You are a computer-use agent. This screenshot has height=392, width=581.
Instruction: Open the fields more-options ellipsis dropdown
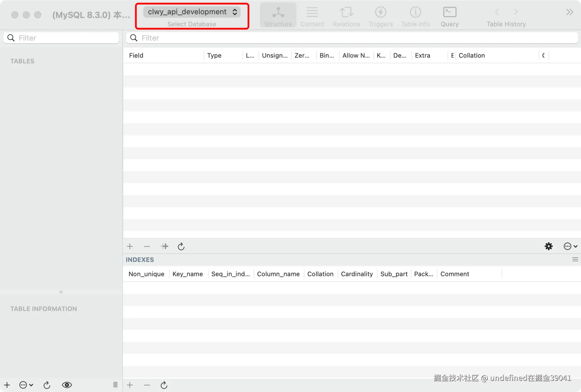coord(570,246)
